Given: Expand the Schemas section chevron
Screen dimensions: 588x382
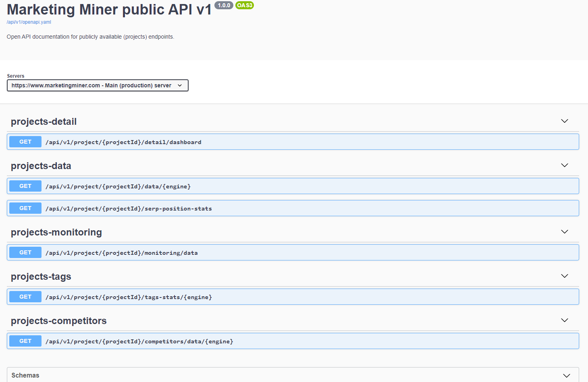Looking at the screenshot, I should pyautogui.click(x=567, y=376).
